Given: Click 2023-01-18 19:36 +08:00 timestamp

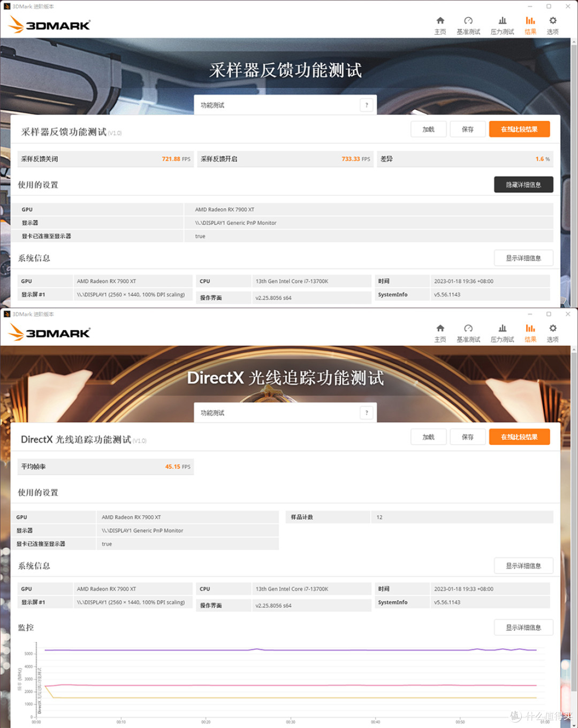Looking at the screenshot, I should coord(464,281).
